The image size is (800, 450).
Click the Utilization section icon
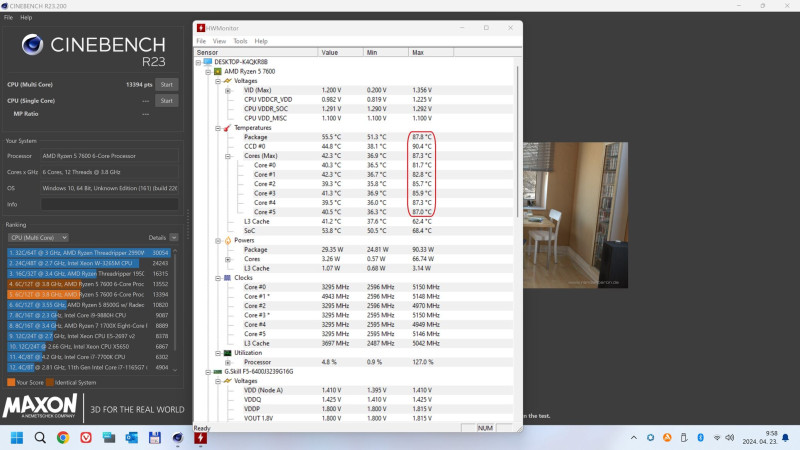(228, 353)
